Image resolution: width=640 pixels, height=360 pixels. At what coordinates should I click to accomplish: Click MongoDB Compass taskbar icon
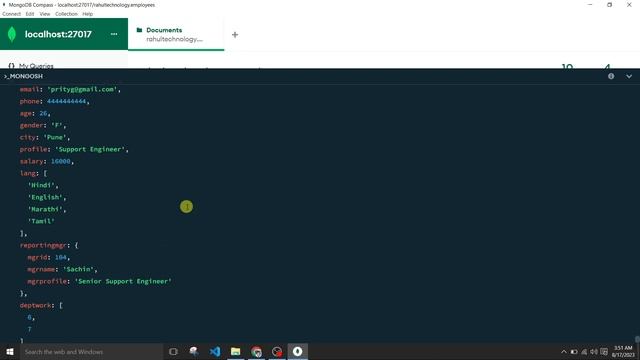(298, 351)
